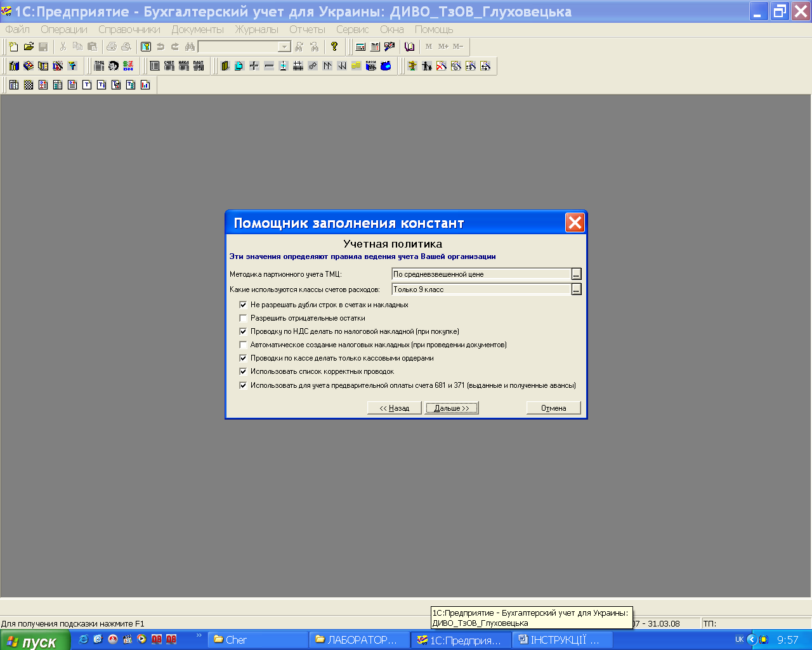
Task: Click the '<< Назад' button
Action: (x=395, y=408)
